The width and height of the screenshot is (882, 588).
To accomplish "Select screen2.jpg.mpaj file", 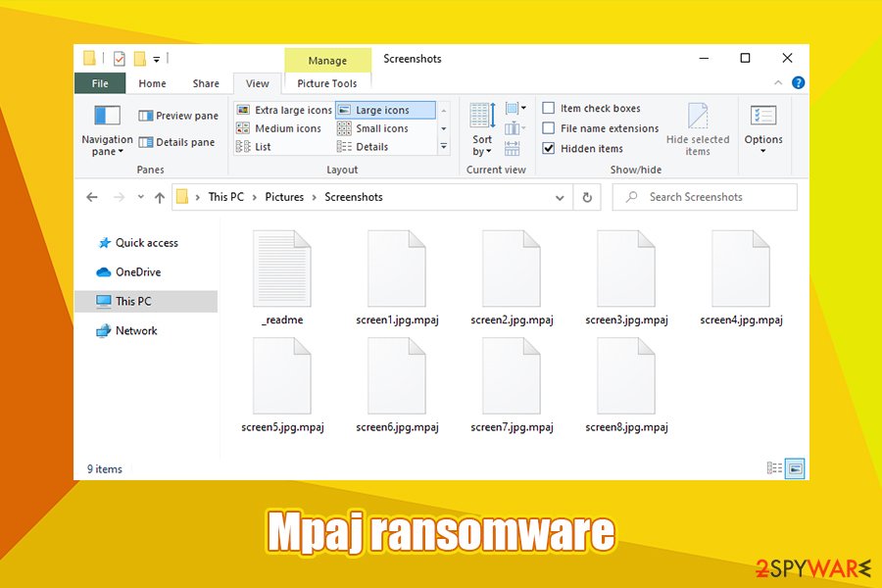I will click(512, 278).
